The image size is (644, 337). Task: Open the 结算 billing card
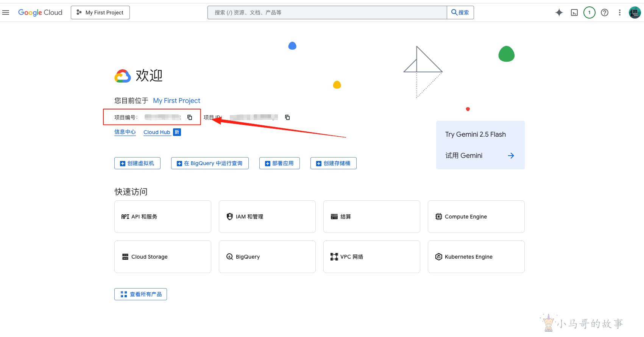pyautogui.click(x=372, y=217)
